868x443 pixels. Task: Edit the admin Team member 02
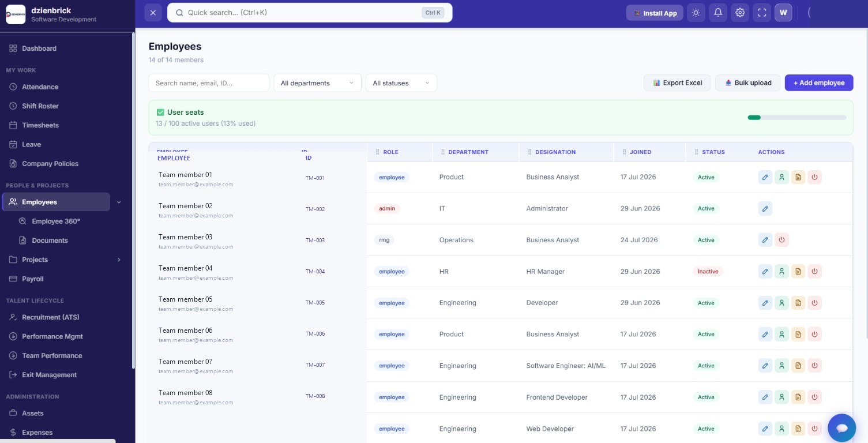[x=765, y=208]
